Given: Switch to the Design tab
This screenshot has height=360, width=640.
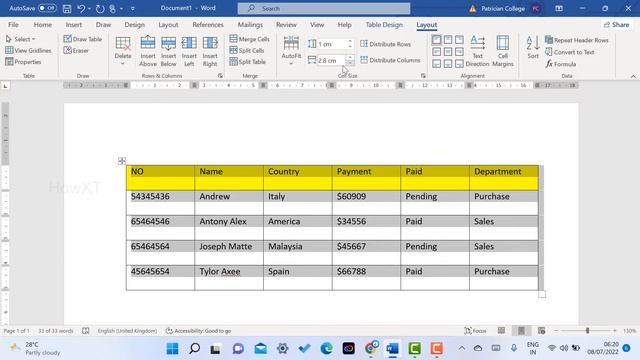Looking at the screenshot, I should (x=134, y=25).
